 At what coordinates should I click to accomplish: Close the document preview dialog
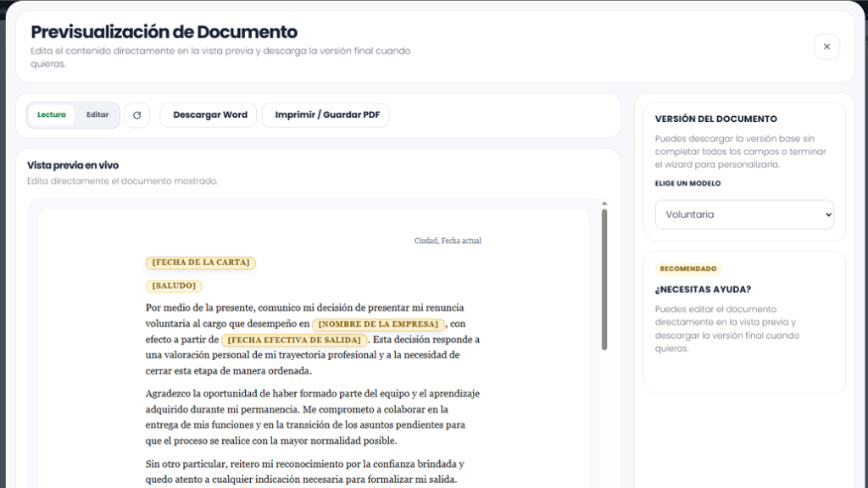coord(826,47)
